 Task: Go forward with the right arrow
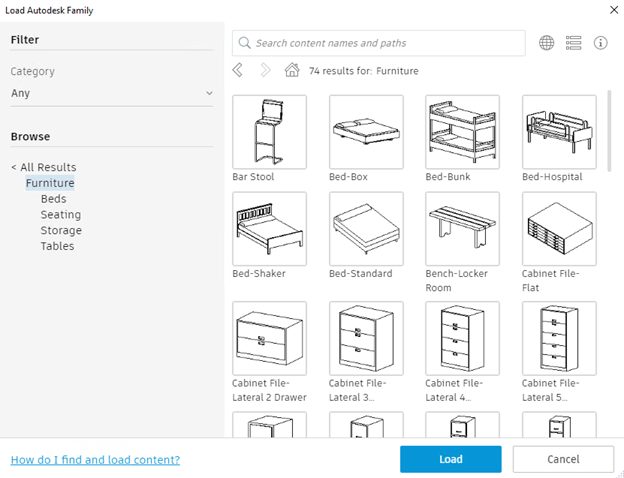(x=265, y=70)
